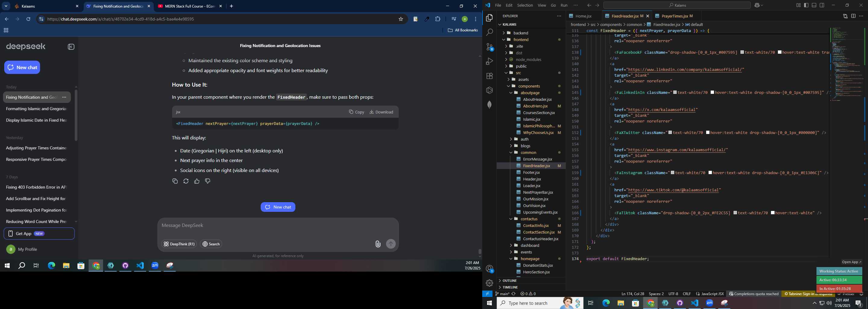Reload the DeepSeek page

click(x=28, y=19)
